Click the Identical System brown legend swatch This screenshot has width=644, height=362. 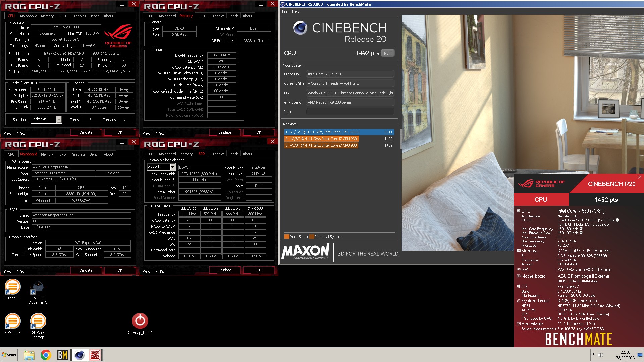(x=312, y=237)
